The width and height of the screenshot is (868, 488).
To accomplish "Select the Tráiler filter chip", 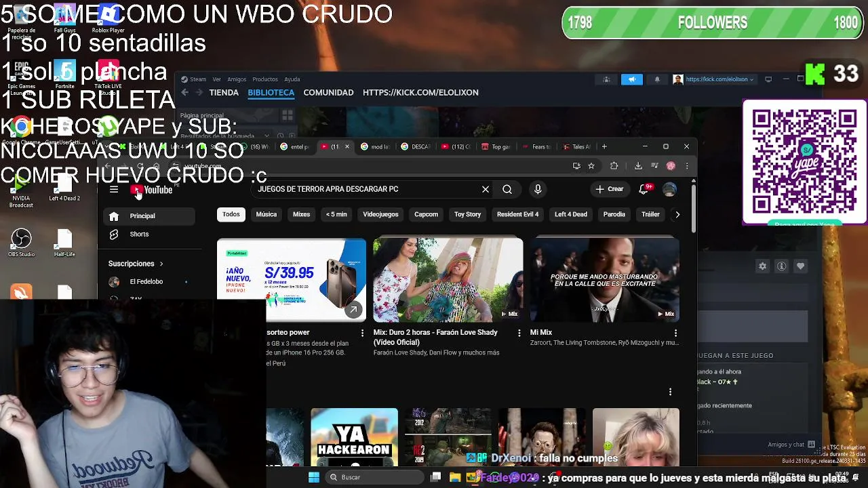I will pyautogui.click(x=650, y=214).
